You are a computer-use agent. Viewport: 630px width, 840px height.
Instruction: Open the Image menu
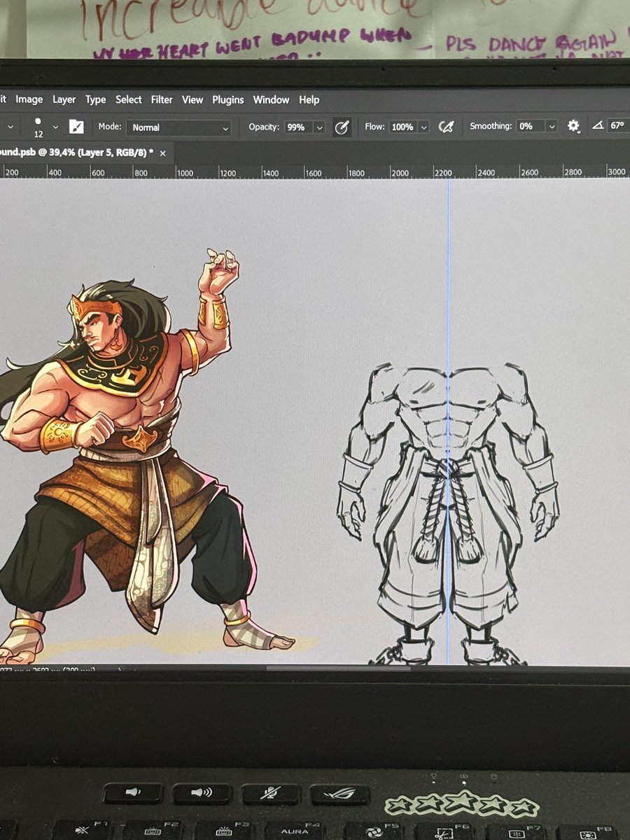pyautogui.click(x=29, y=99)
